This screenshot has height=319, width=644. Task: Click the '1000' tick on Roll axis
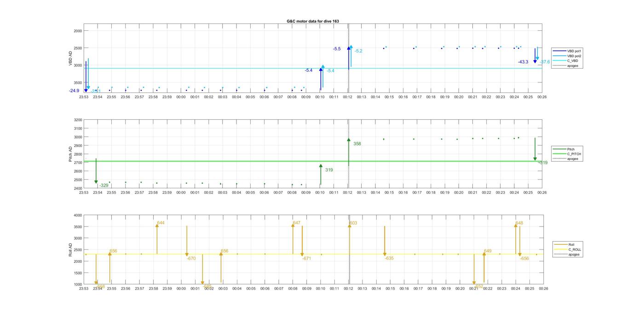click(x=78, y=284)
